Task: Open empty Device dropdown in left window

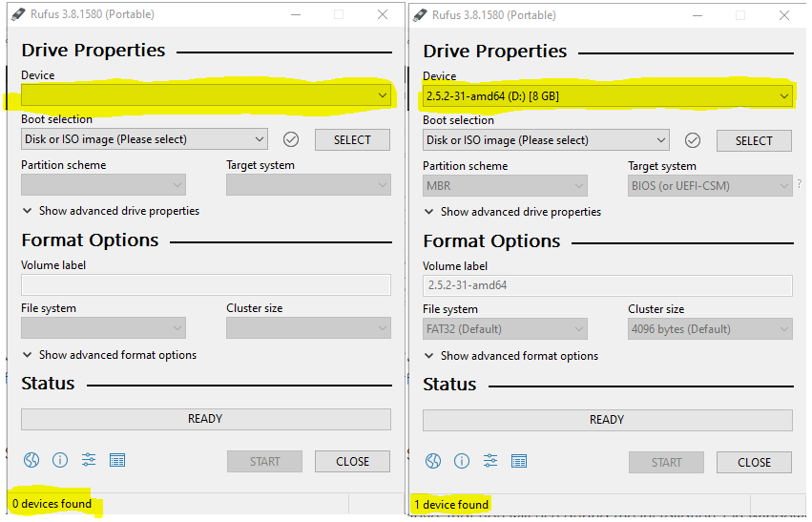Action: 206,95
